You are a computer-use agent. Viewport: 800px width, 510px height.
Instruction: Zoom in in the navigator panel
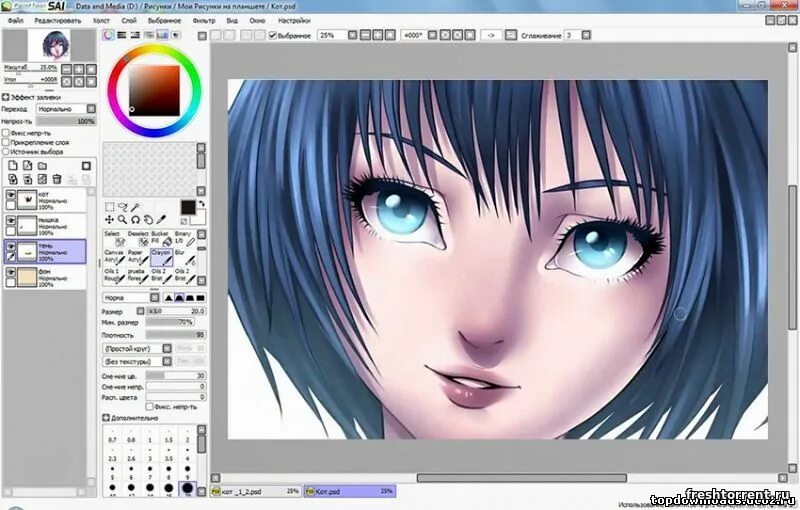pos(79,69)
